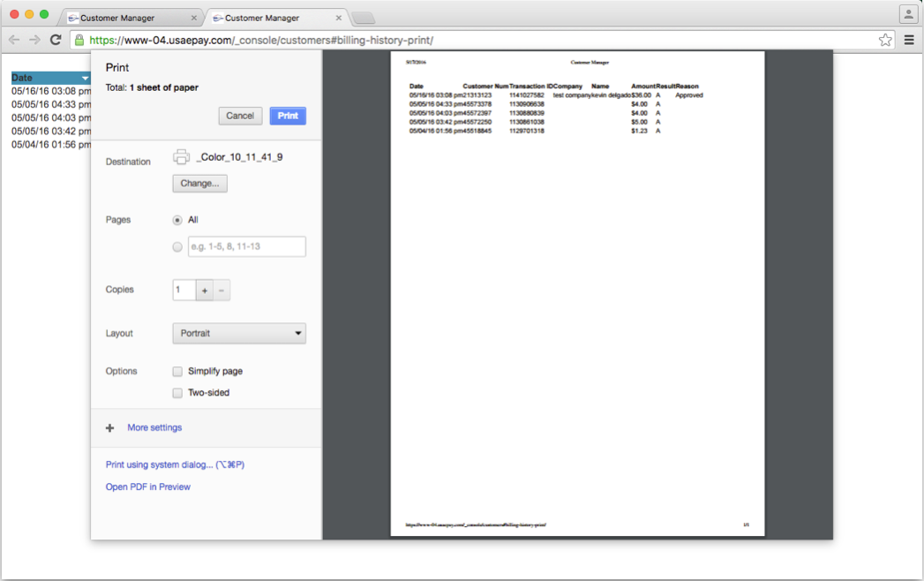Reload the current page
924x581 pixels.
(x=56, y=39)
